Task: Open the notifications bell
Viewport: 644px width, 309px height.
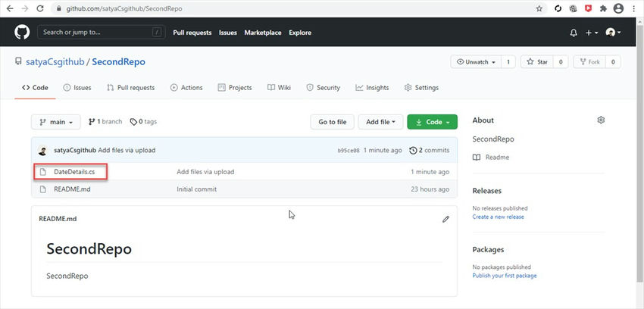Action: (x=574, y=33)
